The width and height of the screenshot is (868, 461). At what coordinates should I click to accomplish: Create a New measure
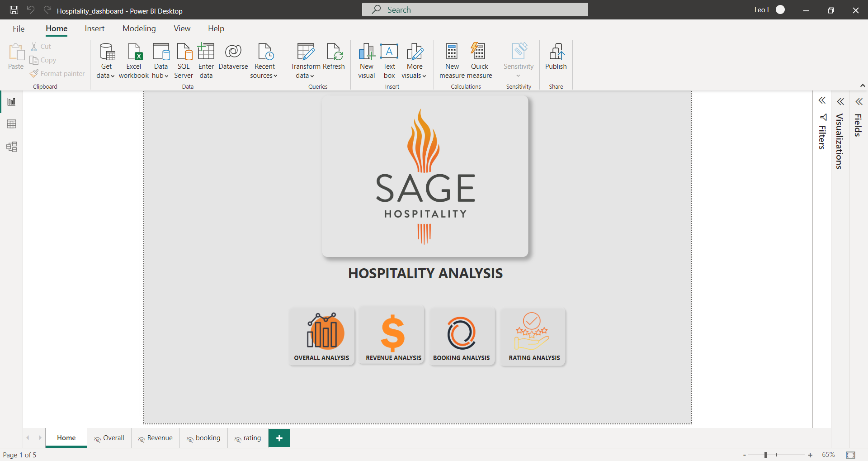[452, 61]
